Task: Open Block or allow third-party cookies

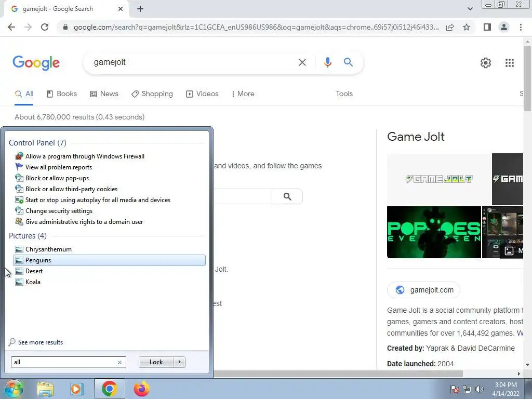Action: click(71, 189)
